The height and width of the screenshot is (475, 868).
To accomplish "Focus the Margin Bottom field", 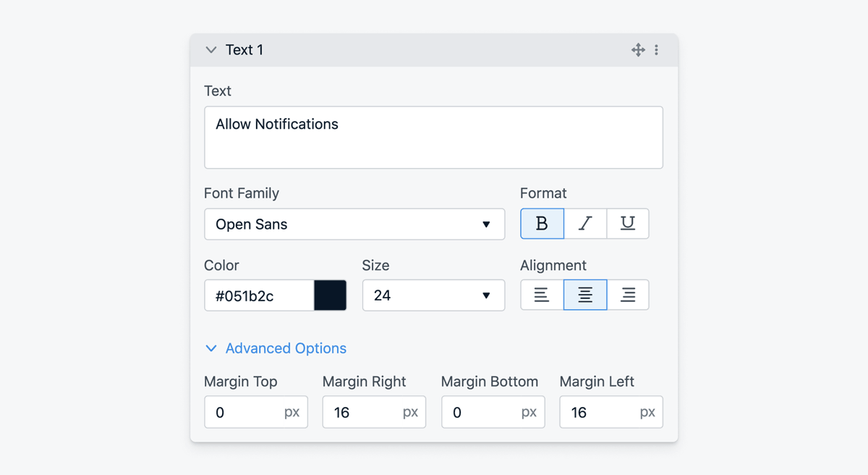I will coord(493,412).
